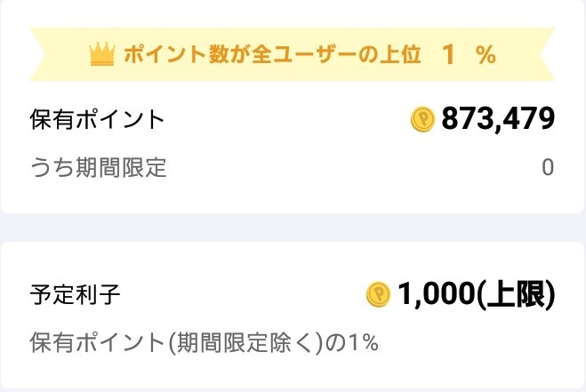The width and height of the screenshot is (586, 392).
Task: Tap the 873,479 points balance
Action: coord(498,119)
